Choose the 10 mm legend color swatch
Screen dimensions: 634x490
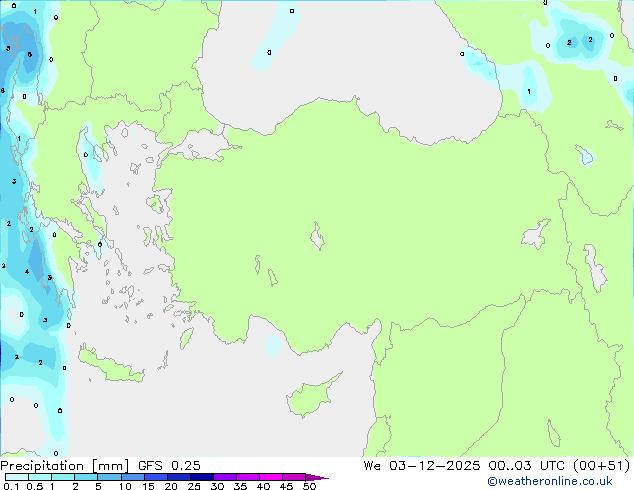pos(132,477)
